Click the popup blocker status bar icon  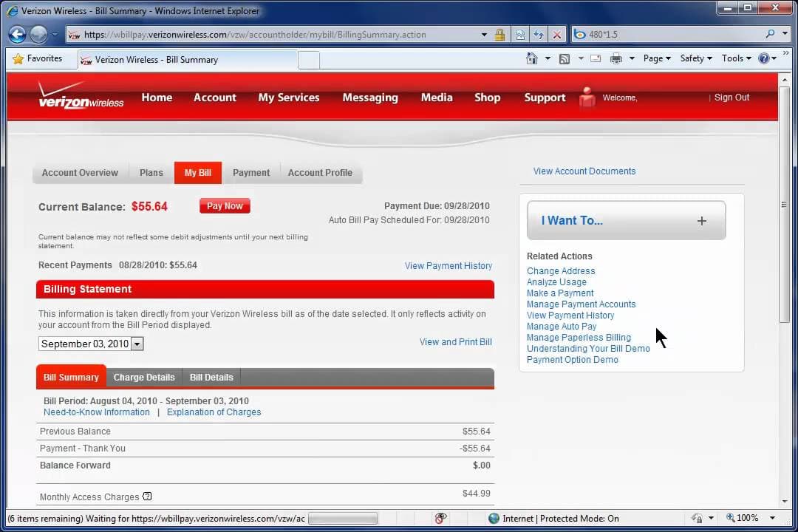coord(440,518)
